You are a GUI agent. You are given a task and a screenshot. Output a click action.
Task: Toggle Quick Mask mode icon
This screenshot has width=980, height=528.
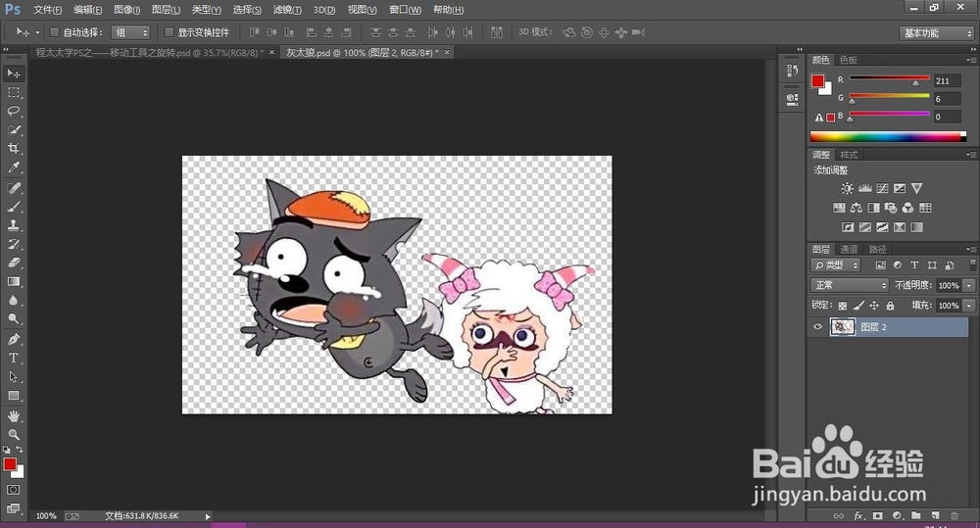click(x=13, y=490)
